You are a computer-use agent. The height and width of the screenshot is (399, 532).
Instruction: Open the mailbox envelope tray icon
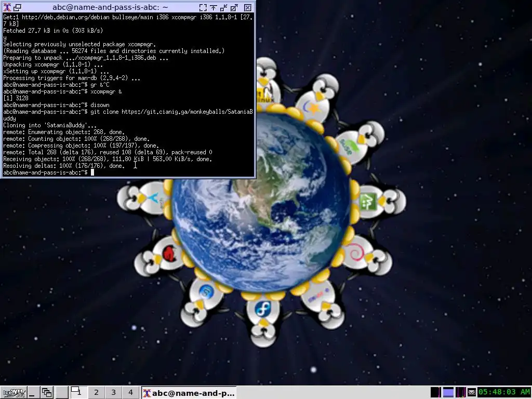point(472,393)
